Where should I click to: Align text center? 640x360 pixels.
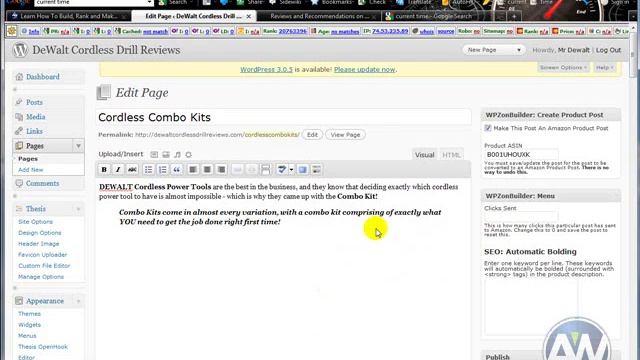(x=207, y=169)
